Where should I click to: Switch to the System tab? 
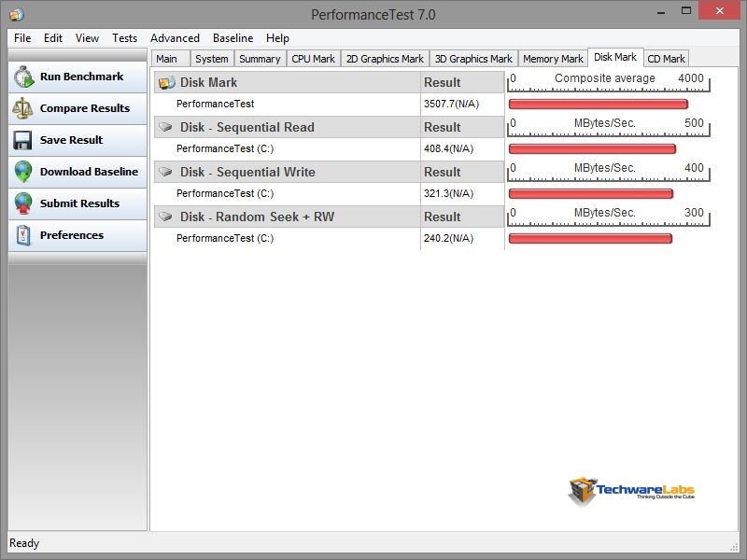click(x=212, y=59)
